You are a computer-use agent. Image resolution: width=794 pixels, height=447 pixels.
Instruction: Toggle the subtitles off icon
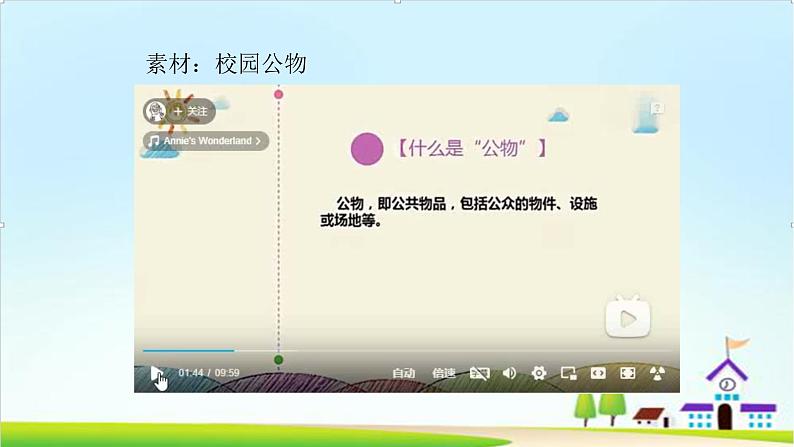click(479, 373)
